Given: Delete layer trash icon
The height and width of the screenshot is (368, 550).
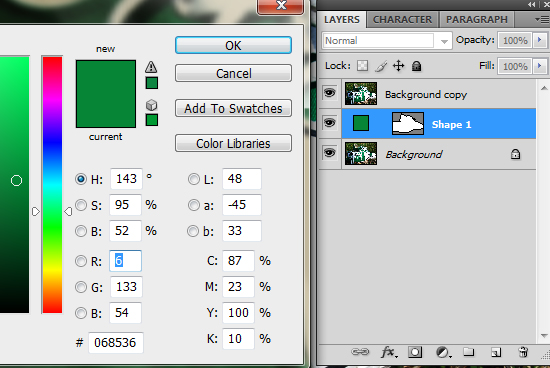Looking at the screenshot, I should coord(523,352).
